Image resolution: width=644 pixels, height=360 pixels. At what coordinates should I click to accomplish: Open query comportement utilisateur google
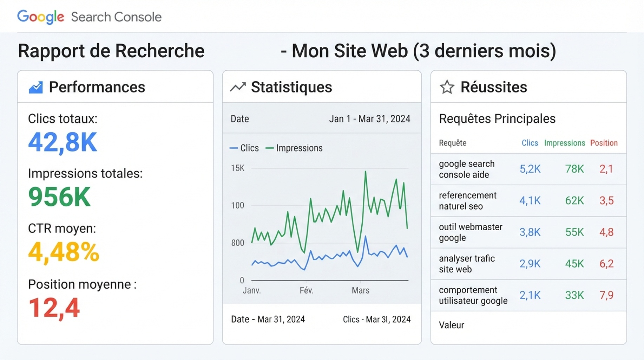473,295
